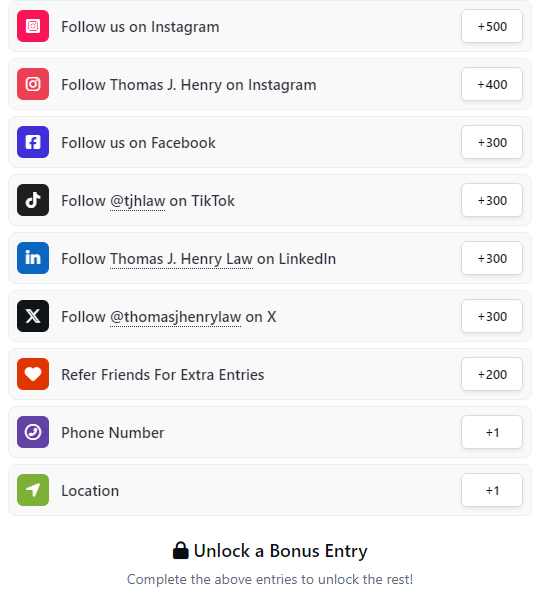Click the green location arrow icon
The width and height of the screenshot is (540, 611).
tap(33, 490)
